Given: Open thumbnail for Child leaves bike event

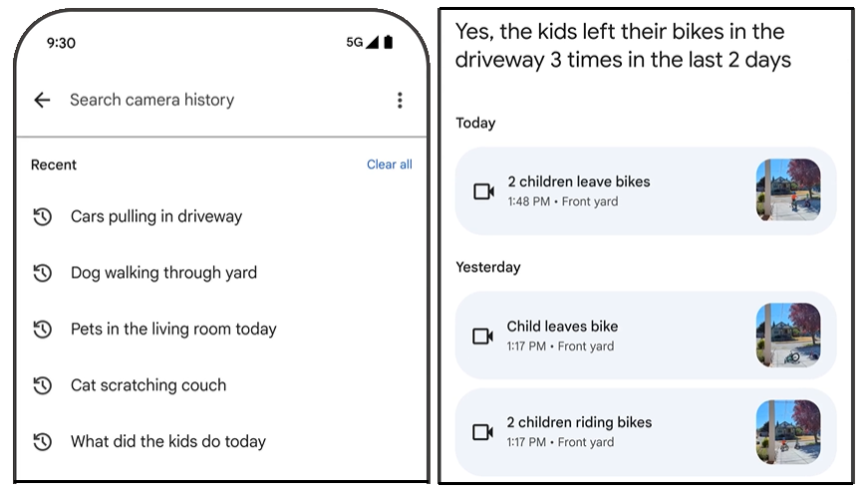Looking at the screenshot, I should [788, 336].
